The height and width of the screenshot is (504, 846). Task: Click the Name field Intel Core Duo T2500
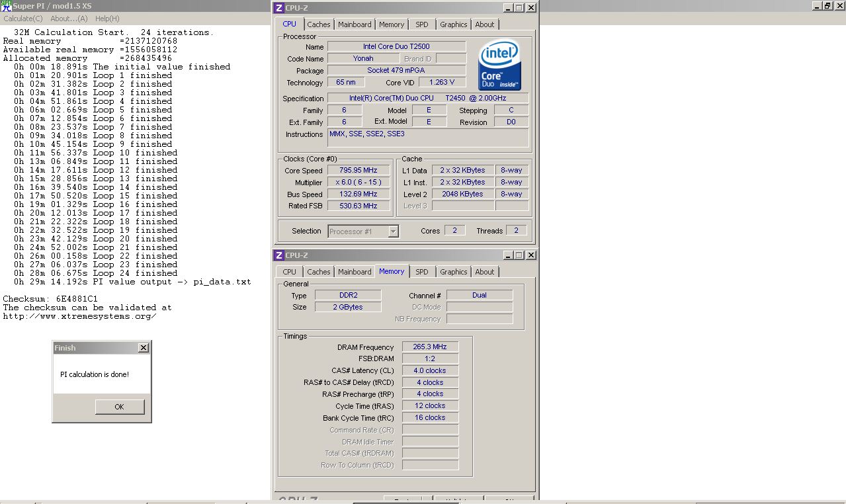396,47
